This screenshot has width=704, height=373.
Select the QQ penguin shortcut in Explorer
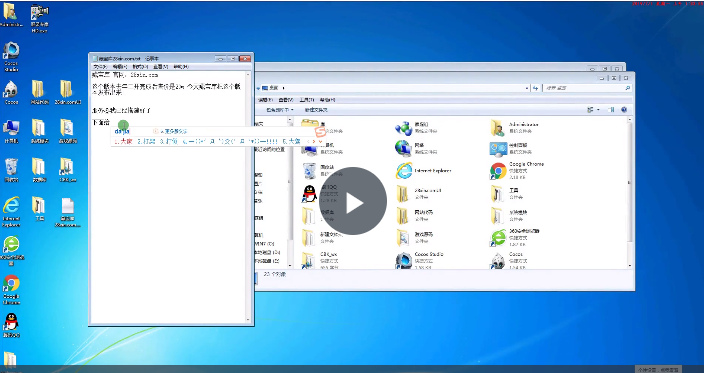tap(320, 193)
